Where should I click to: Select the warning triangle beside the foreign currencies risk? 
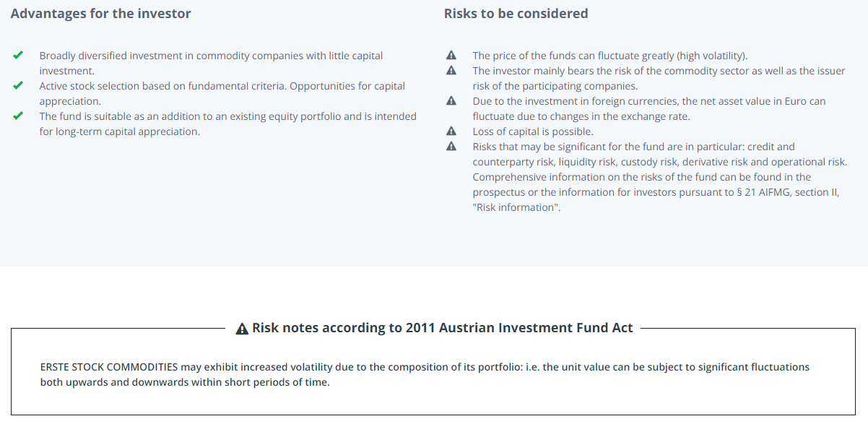click(x=451, y=100)
